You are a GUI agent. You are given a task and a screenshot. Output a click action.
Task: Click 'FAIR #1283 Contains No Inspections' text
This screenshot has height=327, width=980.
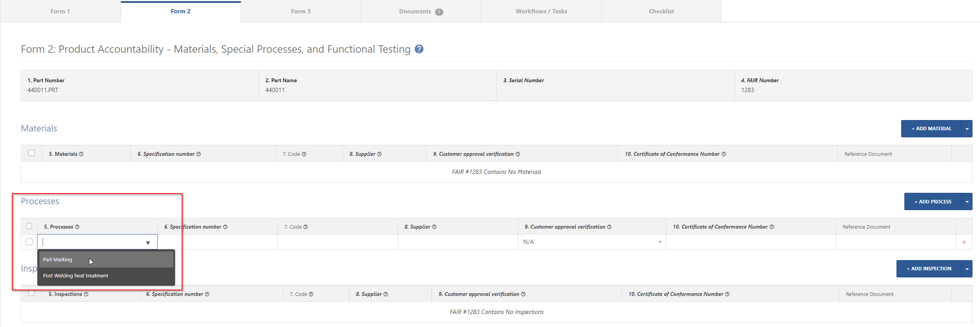pyautogui.click(x=497, y=312)
